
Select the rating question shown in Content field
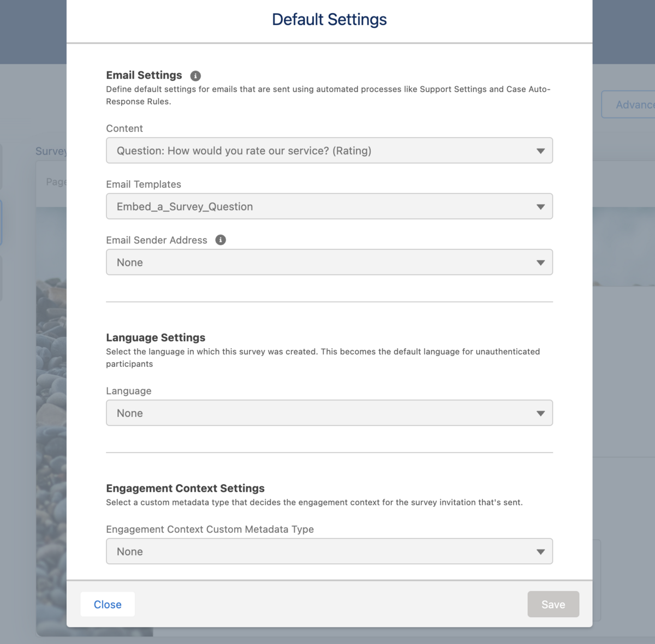243,150
